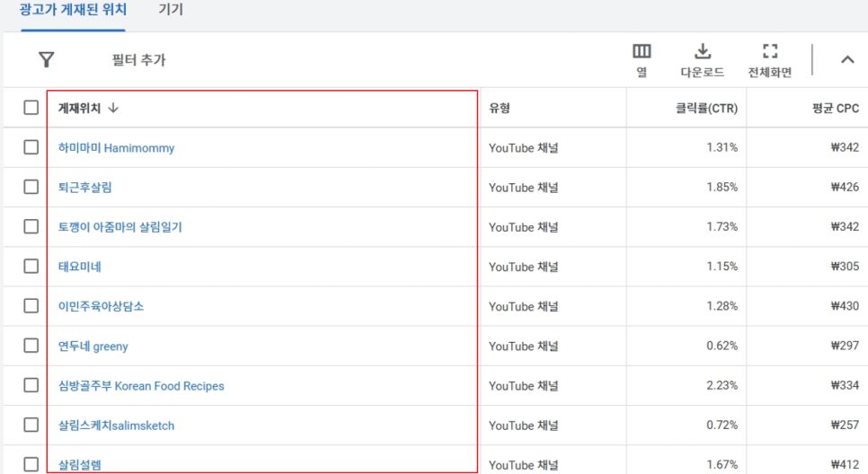Open the 태요미네 placement link
The height and width of the screenshot is (474, 868).
(x=80, y=267)
